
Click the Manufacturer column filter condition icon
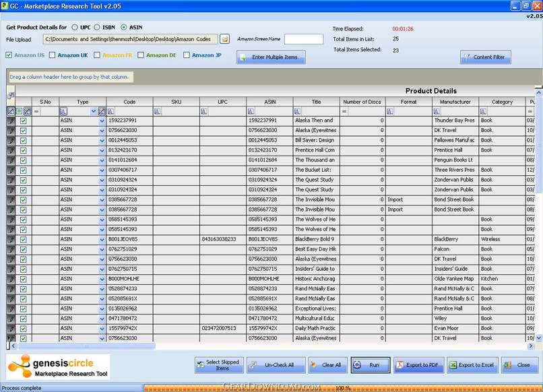pyautogui.click(x=437, y=111)
